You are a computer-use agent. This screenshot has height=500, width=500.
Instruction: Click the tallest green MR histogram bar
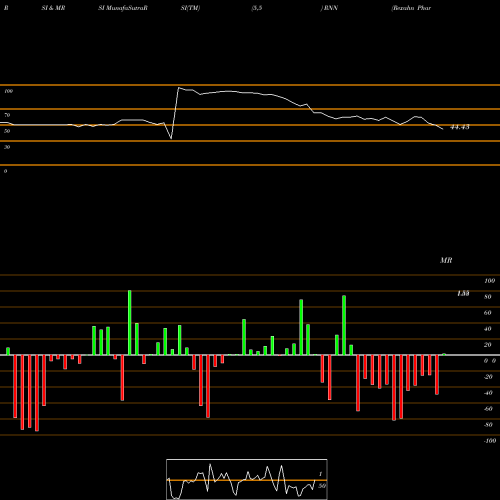[130, 323]
